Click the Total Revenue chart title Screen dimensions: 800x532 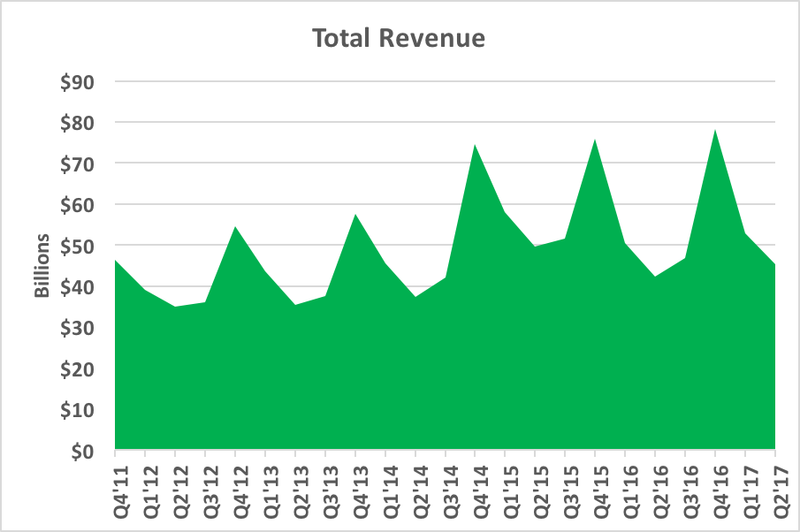point(399,40)
